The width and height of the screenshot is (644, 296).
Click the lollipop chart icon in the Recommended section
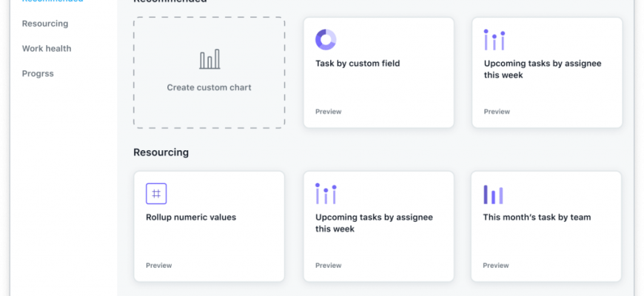click(494, 40)
